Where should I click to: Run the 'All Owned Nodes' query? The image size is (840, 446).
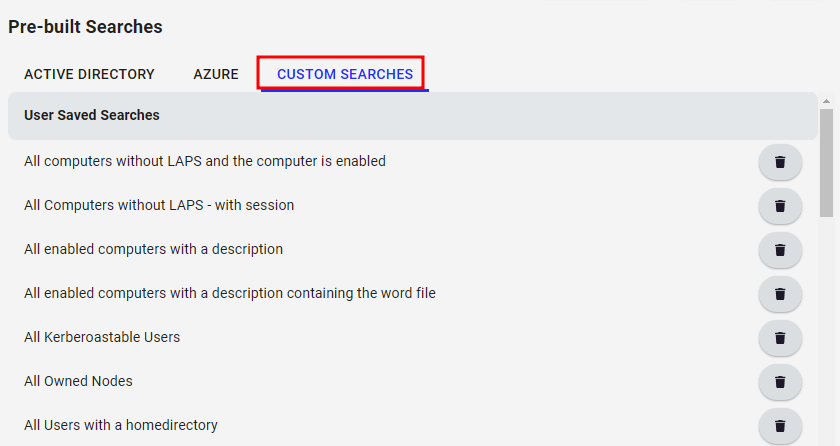(x=78, y=381)
